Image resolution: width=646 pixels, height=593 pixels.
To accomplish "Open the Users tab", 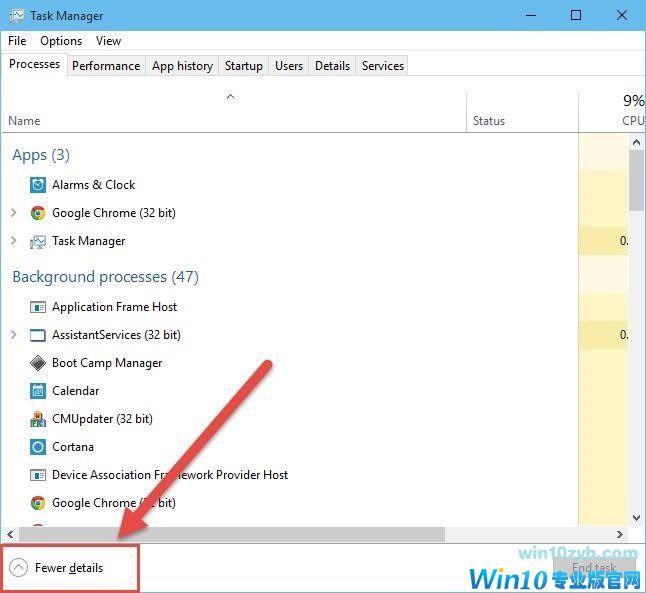I will pyautogui.click(x=289, y=66).
